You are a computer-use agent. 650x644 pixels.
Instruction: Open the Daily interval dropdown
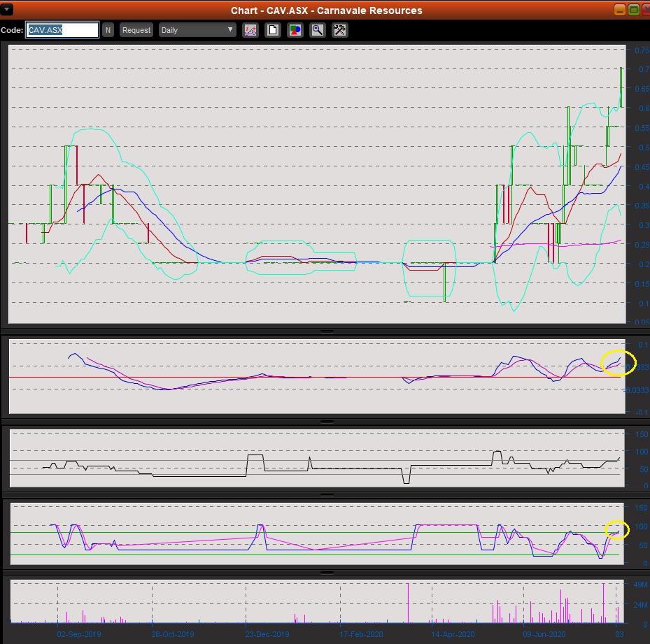(197, 30)
